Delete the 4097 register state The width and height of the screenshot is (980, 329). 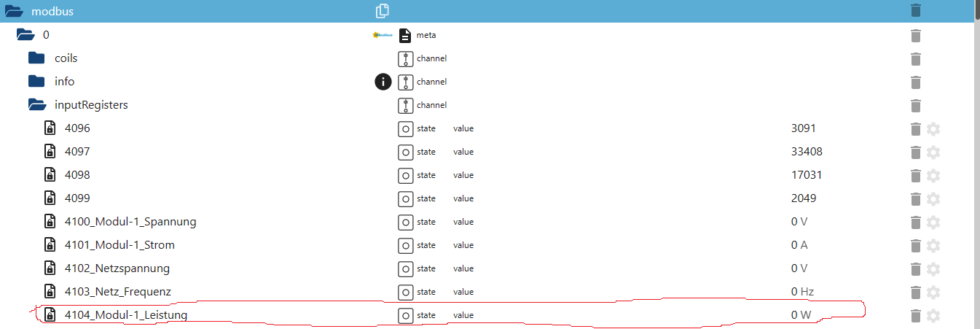pos(916,152)
